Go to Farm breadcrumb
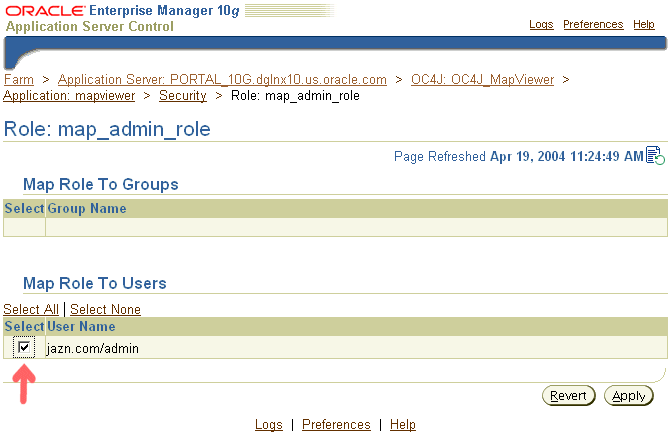Viewport: 670px width, 434px height. (x=19, y=79)
